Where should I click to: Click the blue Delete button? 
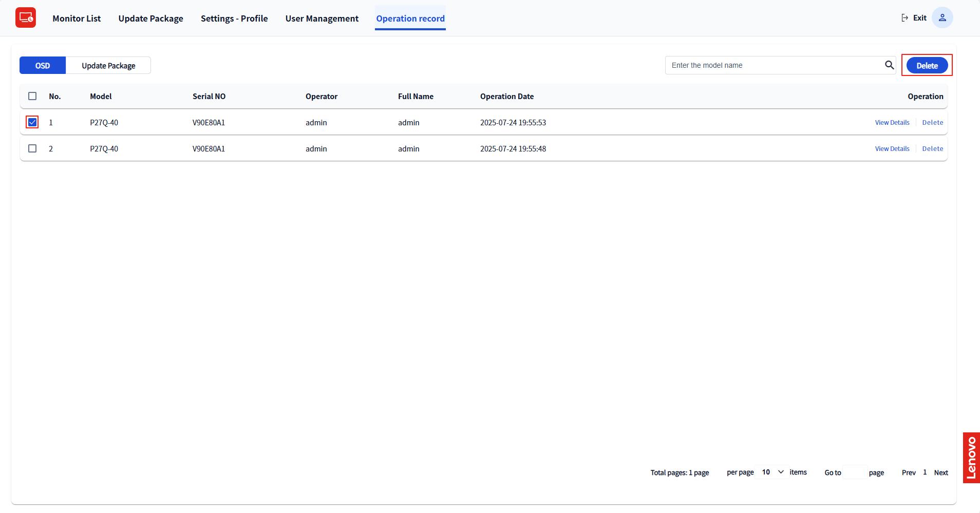(x=927, y=66)
